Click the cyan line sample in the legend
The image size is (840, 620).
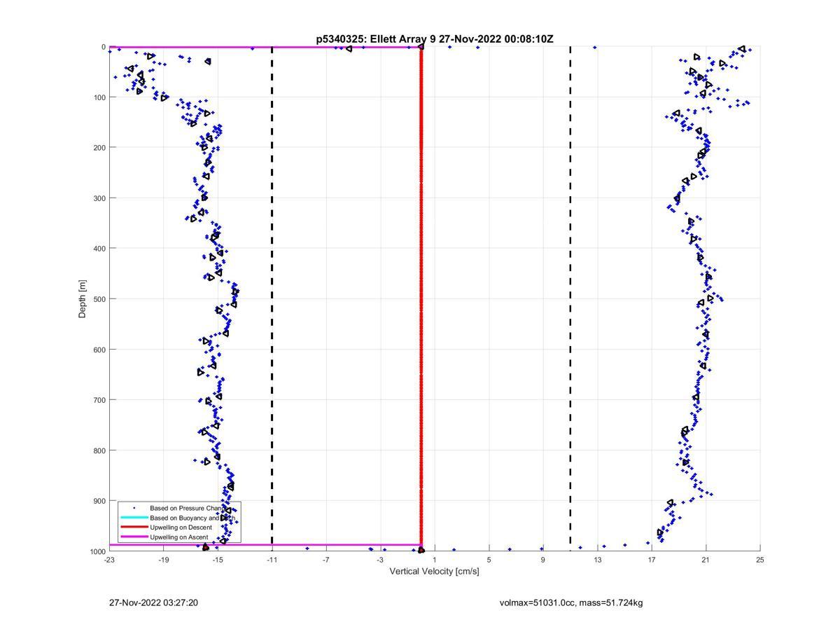134,518
